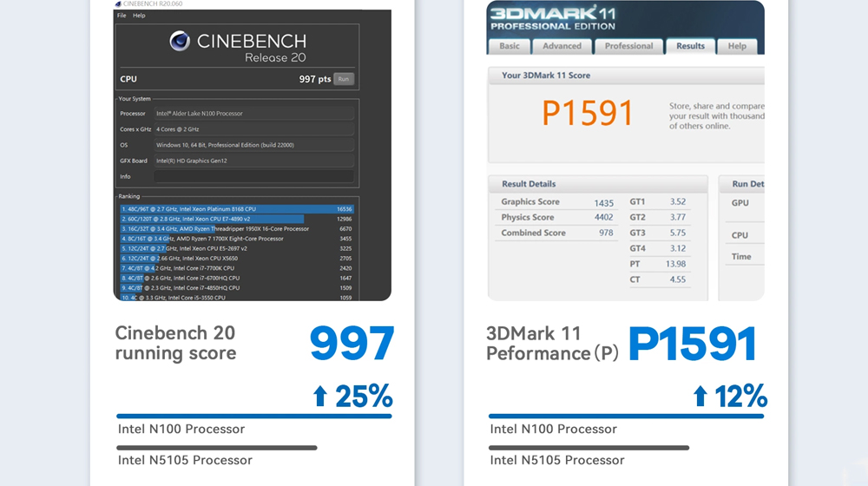Switch to the Basic tab in 3DMark

tap(510, 46)
